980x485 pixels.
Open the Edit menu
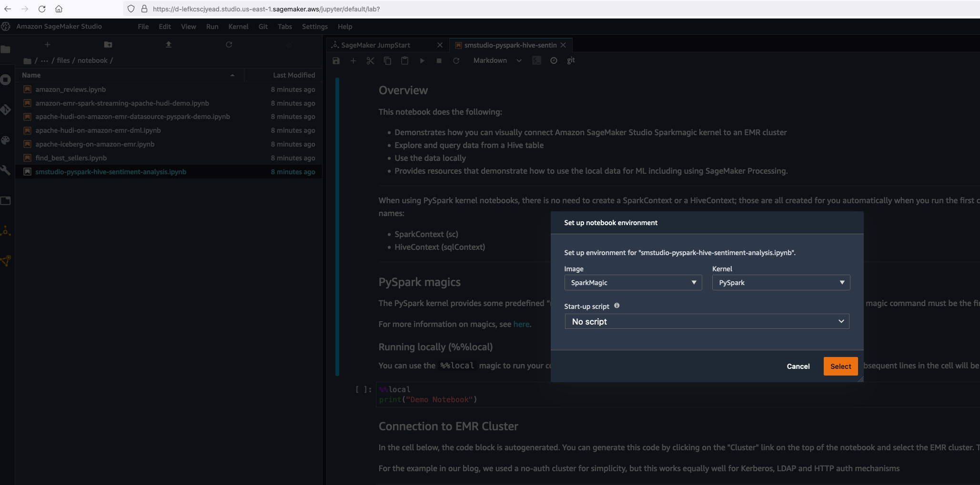[x=165, y=27]
